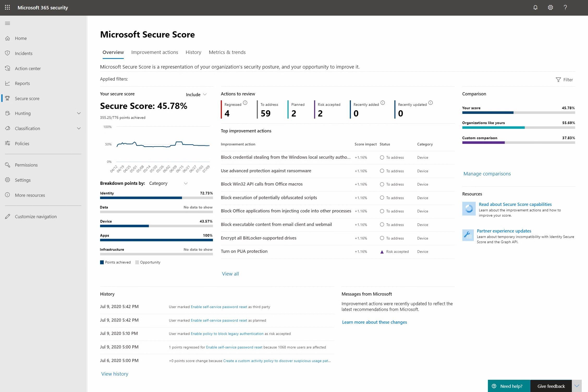Screen dimensions: 588x392
Task: Open the Include dropdown next to secure score
Action: [196, 94]
